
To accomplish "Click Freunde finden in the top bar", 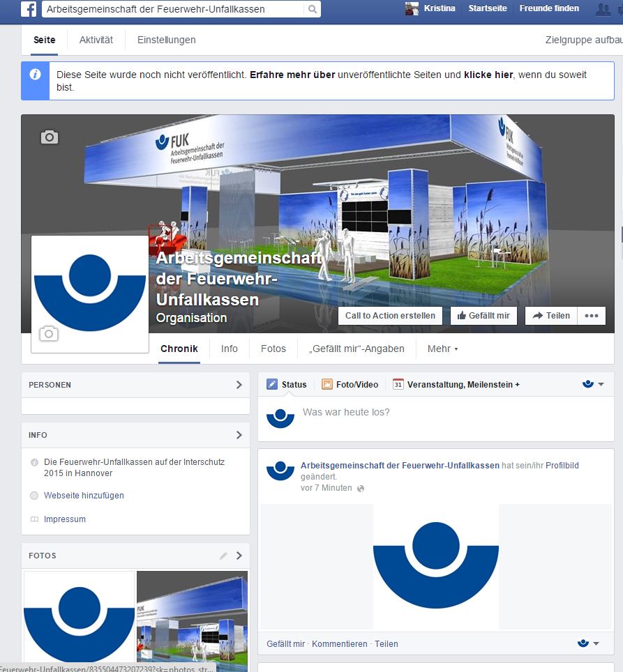I will pos(549,8).
